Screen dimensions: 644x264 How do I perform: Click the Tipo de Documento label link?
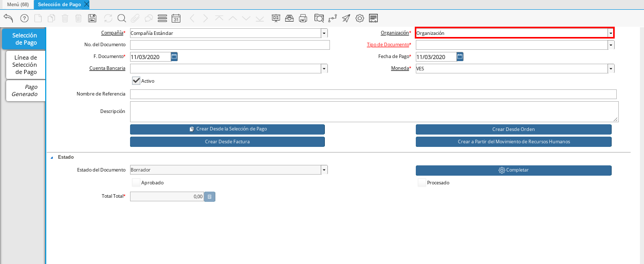pyautogui.click(x=388, y=45)
